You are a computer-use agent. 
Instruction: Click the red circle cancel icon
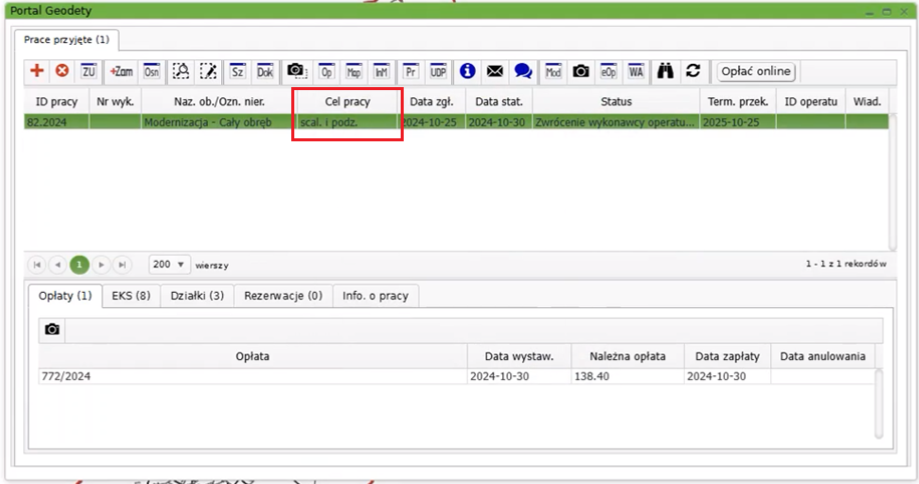point(62,71)
